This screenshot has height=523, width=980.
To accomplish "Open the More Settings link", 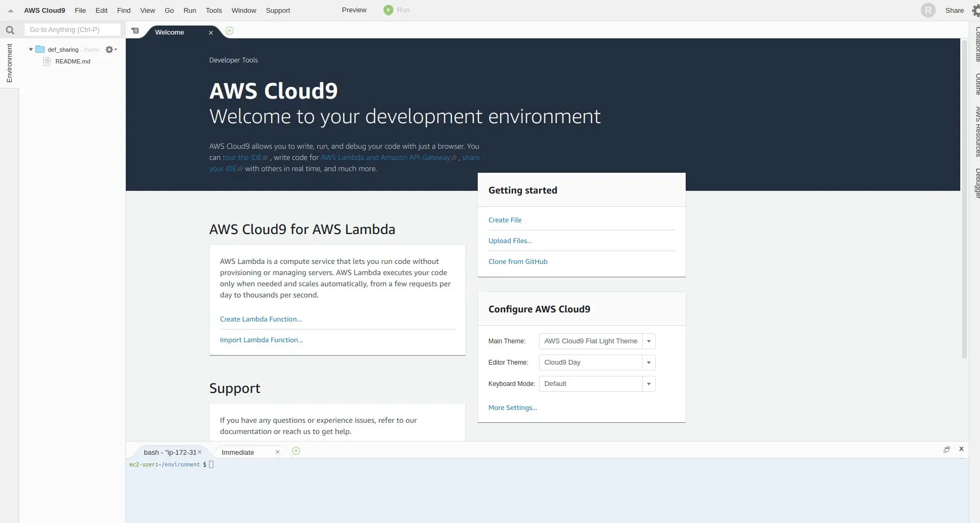I will coord(512,407).
